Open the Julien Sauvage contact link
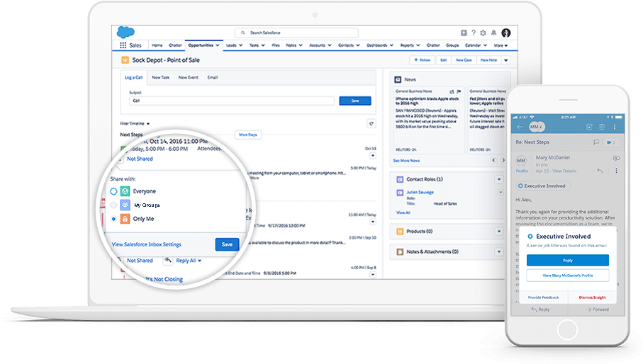This screenshot has height=364, width=643. click(420, 192)
